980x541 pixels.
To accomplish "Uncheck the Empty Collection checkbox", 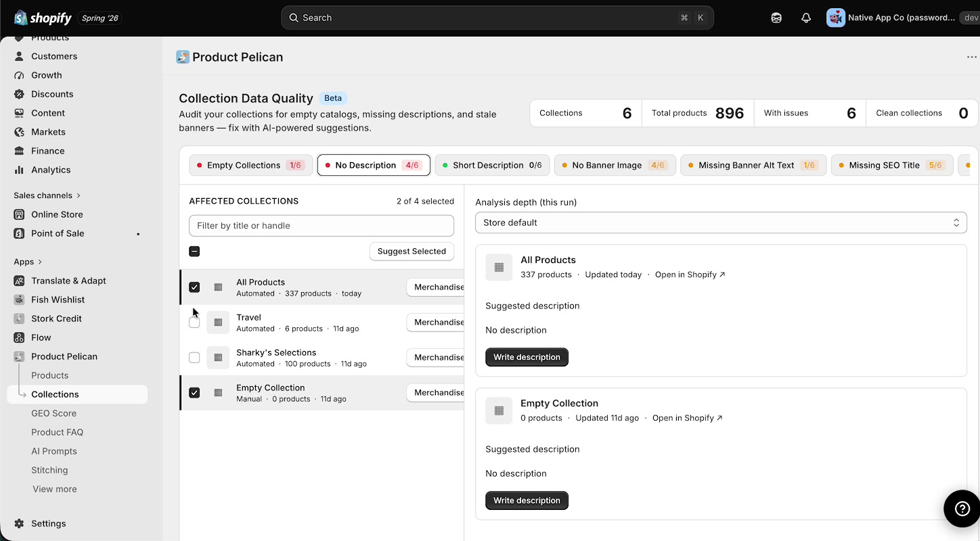I will click(x=194, y=393).
